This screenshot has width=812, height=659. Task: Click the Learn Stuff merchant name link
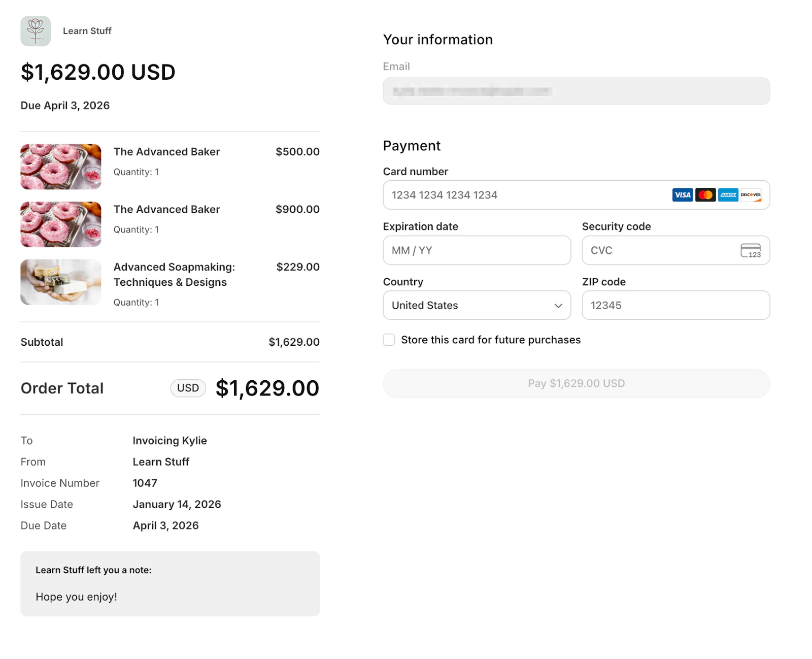(87, 30)
